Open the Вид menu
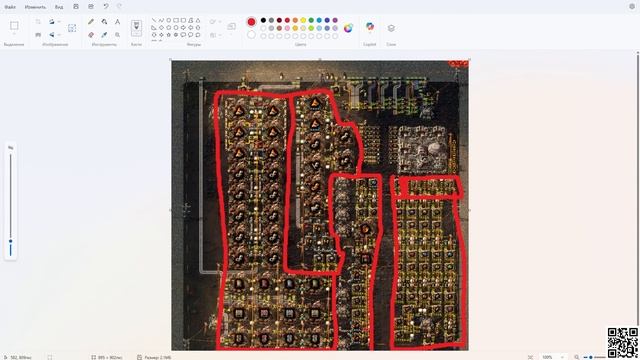640x360 pixels. (x=59, y=7)
